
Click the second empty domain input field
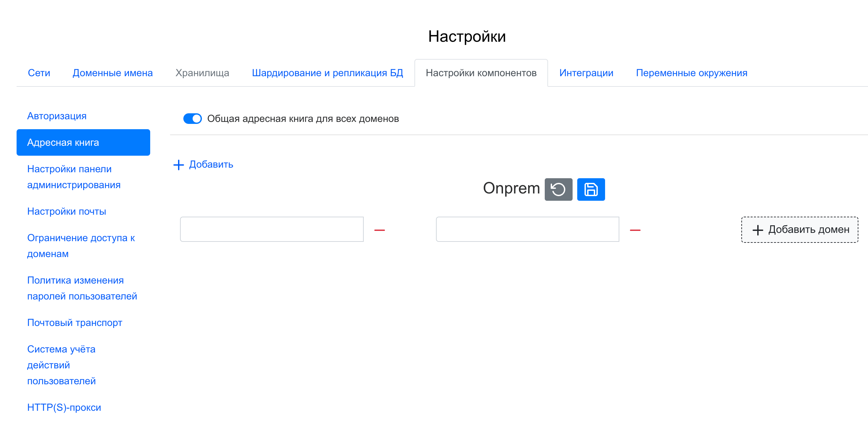coord(527,229)
